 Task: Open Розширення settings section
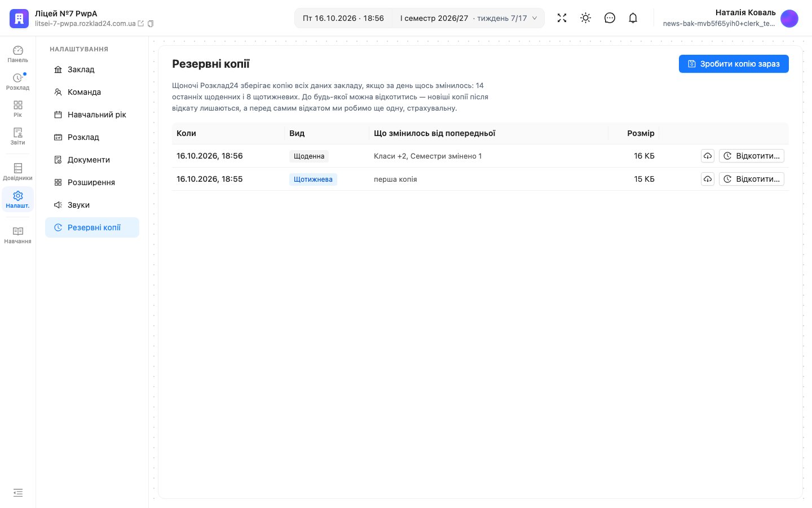(92, 182)
